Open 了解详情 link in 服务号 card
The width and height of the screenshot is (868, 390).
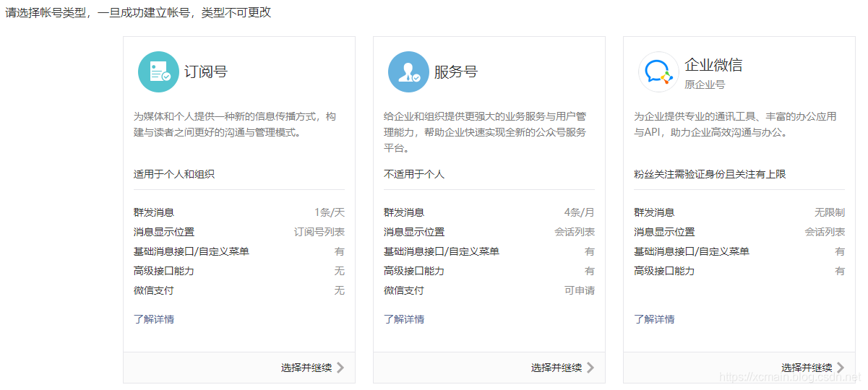tap(404, 318)
